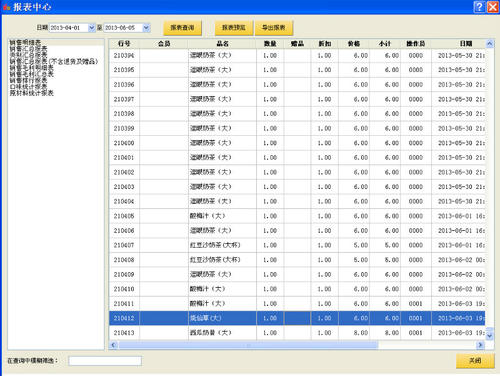Screen dimensions: 500x376
Task: Open the end date dropdown showing 2013-06-05
Action: tap(146, 28)
